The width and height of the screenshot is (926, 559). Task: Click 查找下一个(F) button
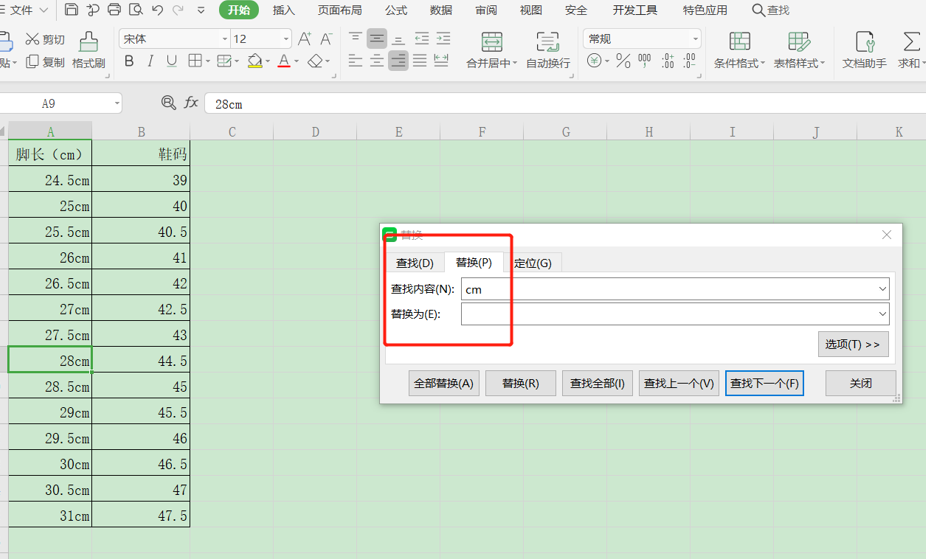coord(764,383)
